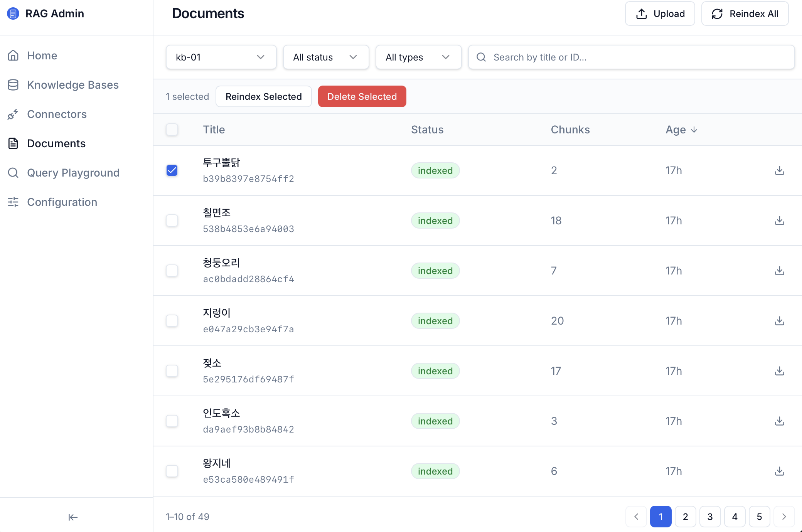
Task: Click the title 인도혹소
Action: pos(222,413)
